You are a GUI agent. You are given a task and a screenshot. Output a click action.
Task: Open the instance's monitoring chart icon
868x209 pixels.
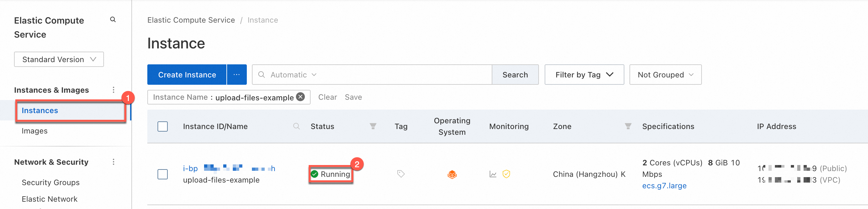point(493,174)
